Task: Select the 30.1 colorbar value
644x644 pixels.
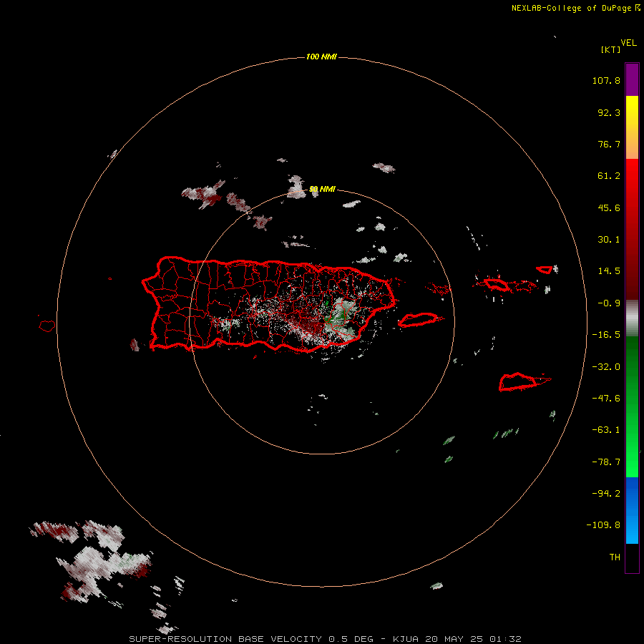Action: (x=609, y=240)
